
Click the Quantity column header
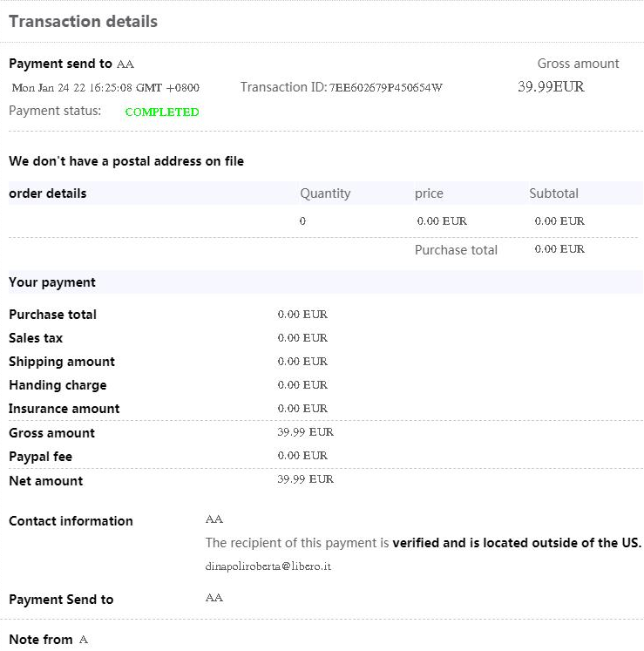tap(325, 193)
